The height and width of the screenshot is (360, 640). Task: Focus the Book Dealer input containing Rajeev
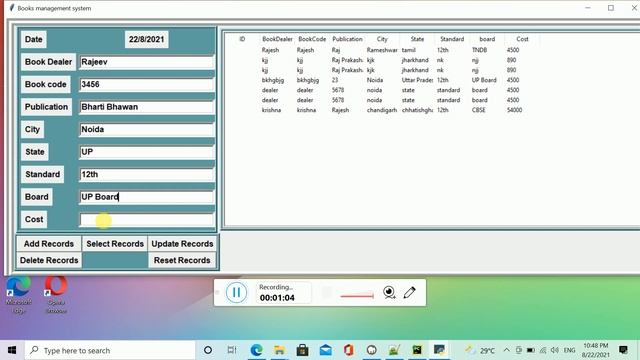pyautogui.click(x=147, y=62)
